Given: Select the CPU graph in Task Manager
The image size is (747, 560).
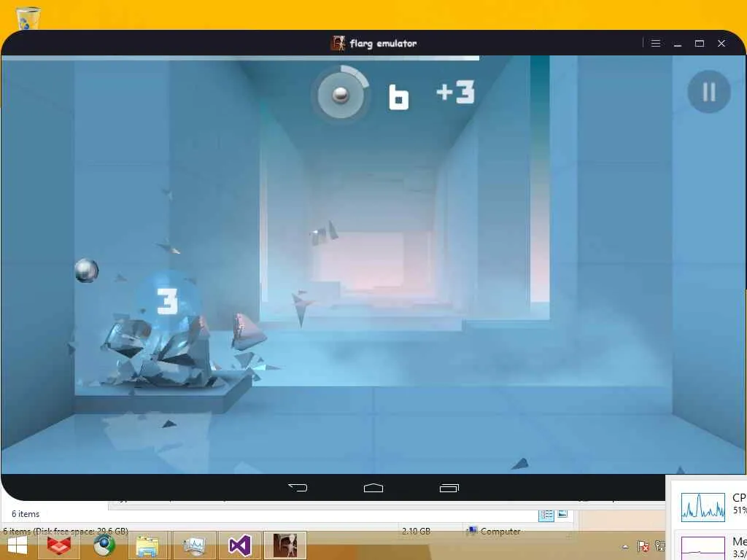Looking at the screenshot, I should (703, 507).
